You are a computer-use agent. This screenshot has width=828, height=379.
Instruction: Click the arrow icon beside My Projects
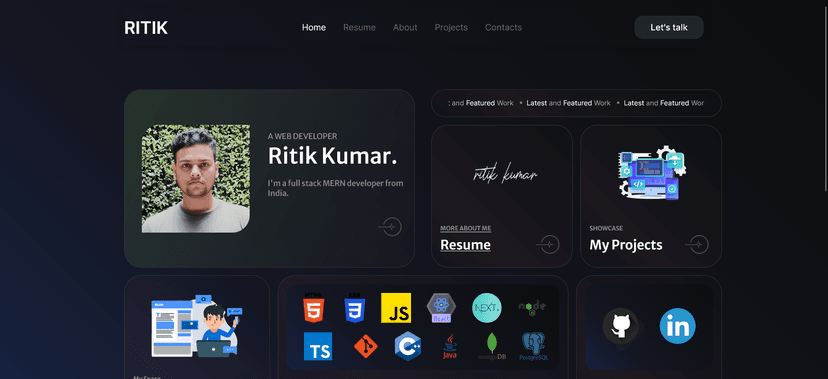(x=697, y=244)
